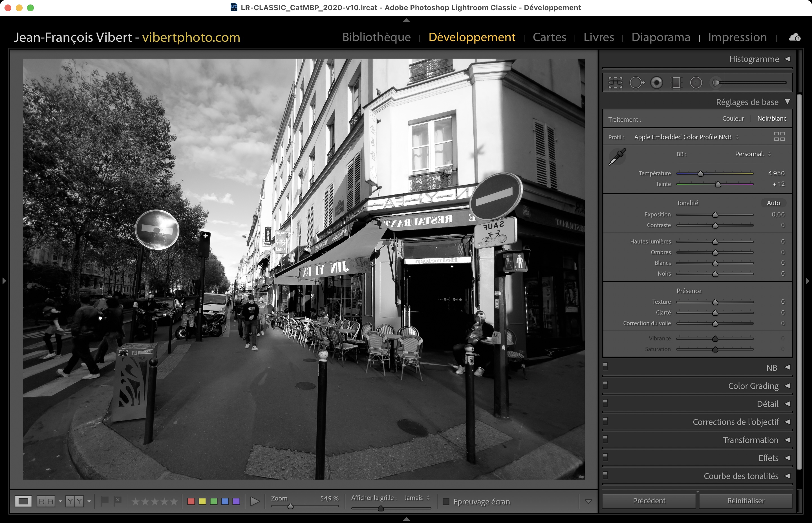Expand the Histogramme panel
The image size is (812, 523).
[787, 59]
